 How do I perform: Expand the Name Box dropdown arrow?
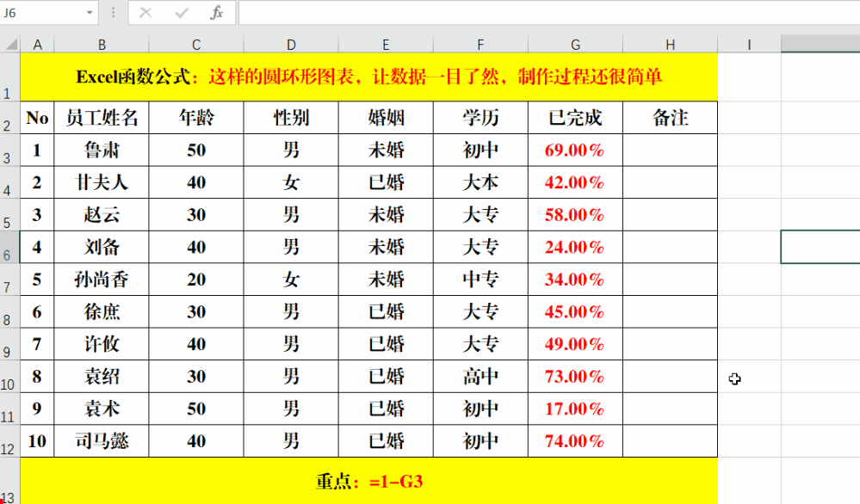click(90, 13)
